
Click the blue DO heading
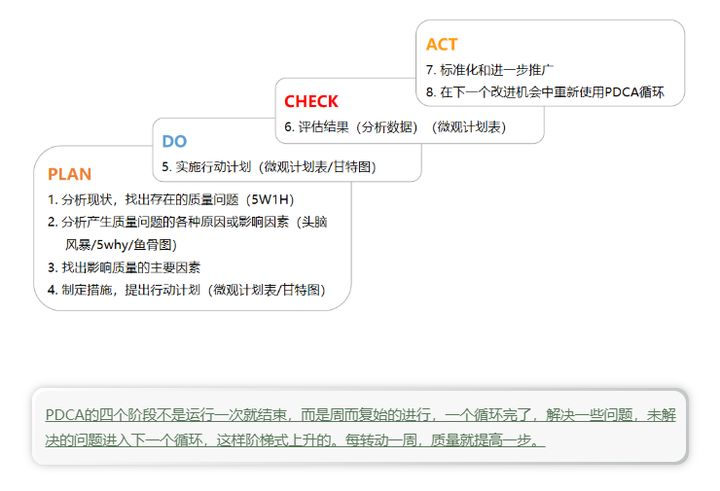point(174,141)
